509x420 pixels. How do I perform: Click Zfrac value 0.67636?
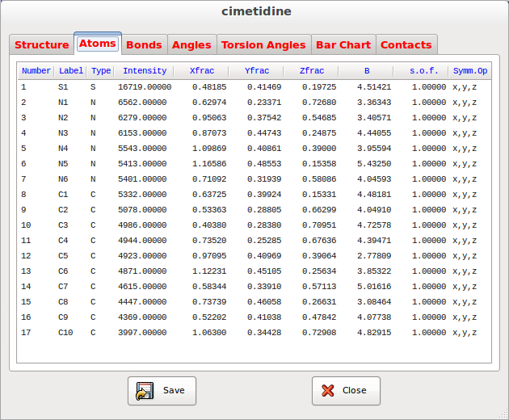(319, 241)
